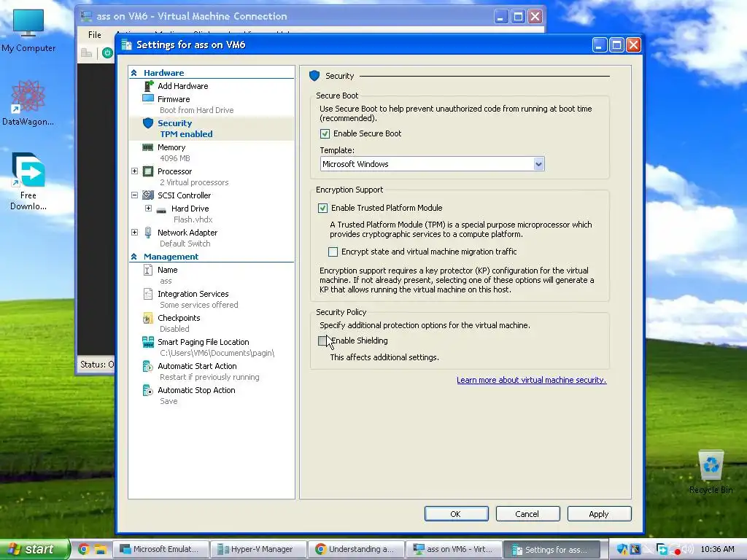This screenshot has width=747, height=560.
Task: Select the DataWagon desktop shortcut
Action: 28,104
